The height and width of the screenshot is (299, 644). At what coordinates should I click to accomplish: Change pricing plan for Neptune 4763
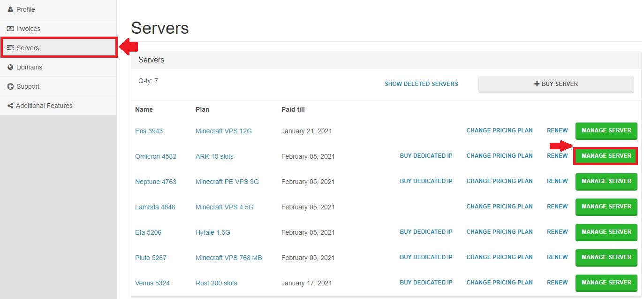tap(500, 181)
